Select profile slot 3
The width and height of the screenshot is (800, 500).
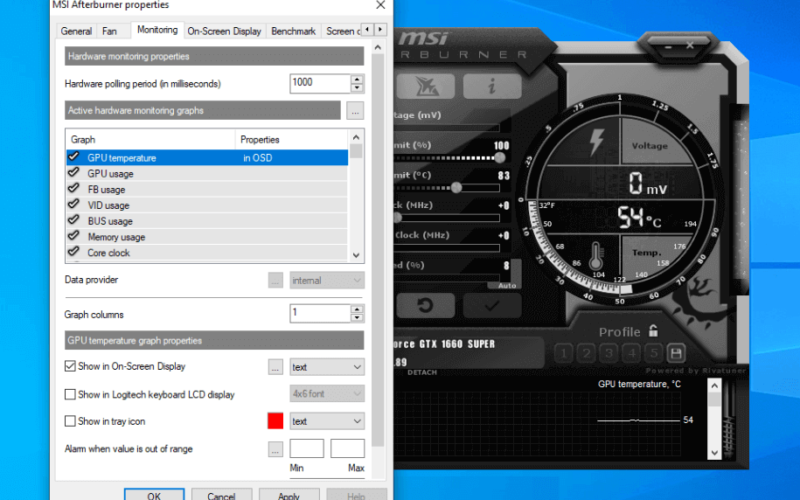[x=609, y=353]
